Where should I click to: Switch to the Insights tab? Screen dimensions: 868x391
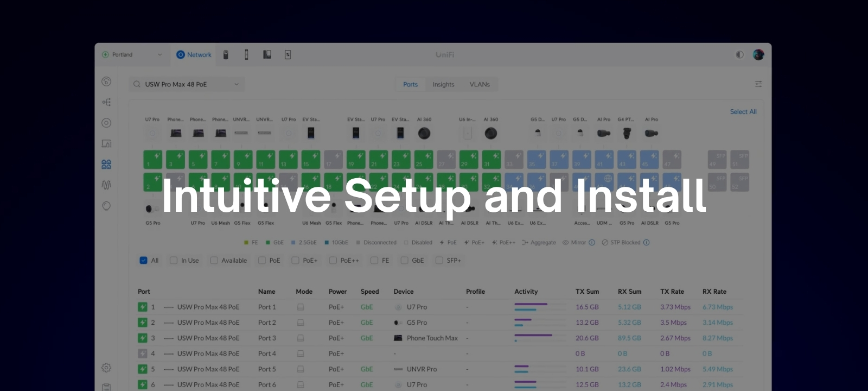[x=443, y=84]
